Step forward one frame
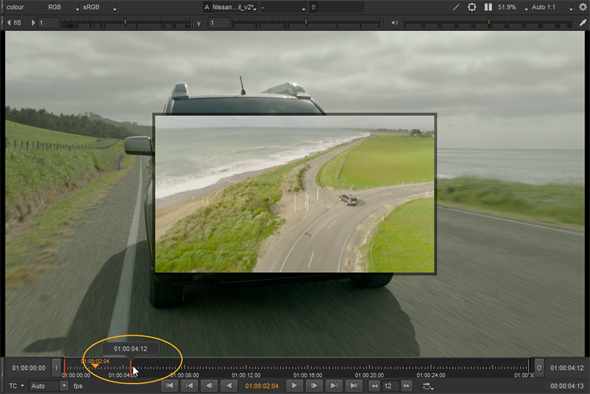590x394 pixels. (x=314, y=385)
